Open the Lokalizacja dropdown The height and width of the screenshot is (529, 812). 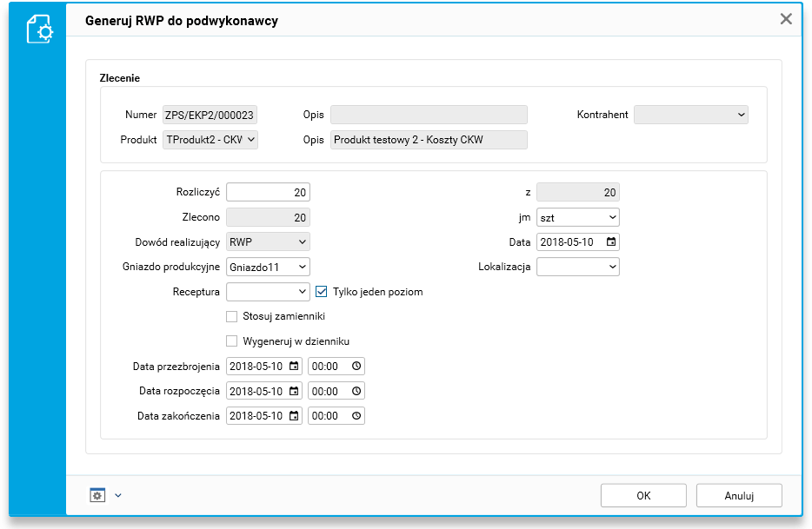click(578, 267)
